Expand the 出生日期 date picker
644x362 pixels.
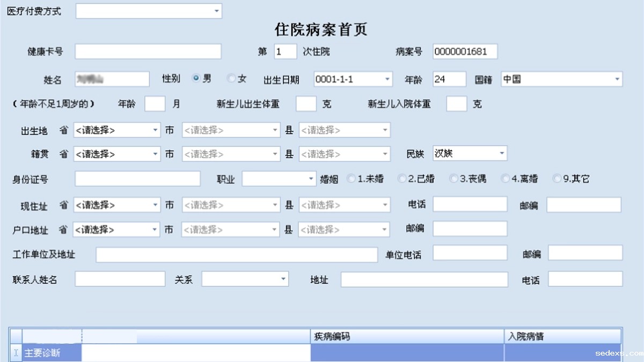coord(387,79)
